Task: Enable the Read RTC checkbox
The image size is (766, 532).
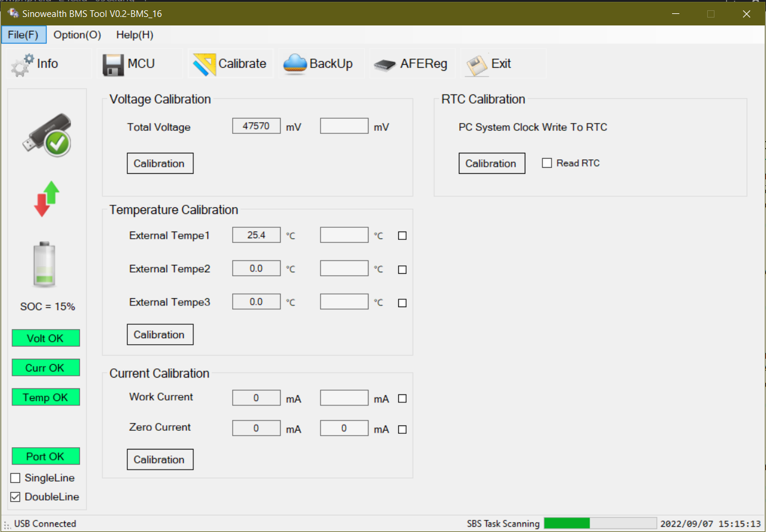Action: tap(547, 162)
